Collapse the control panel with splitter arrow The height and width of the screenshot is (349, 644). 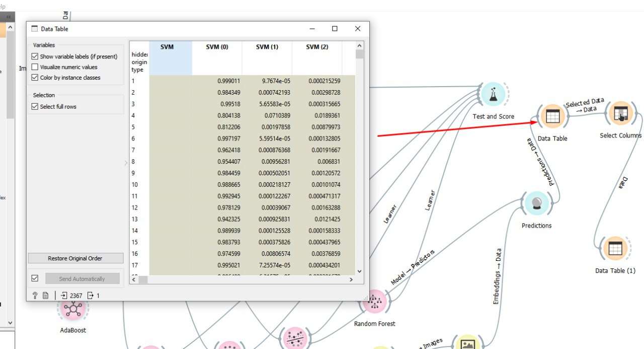click(126, 163)
